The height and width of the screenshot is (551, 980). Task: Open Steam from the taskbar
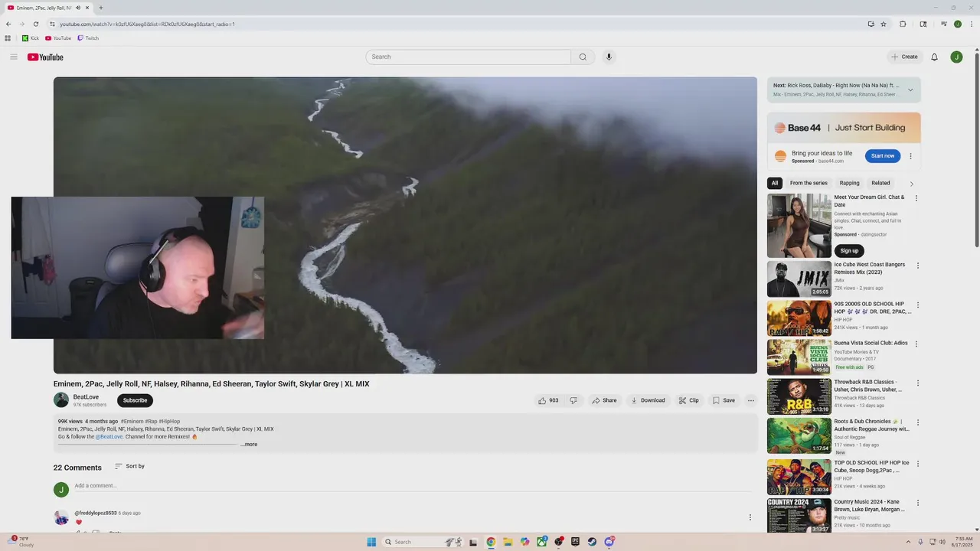[x=592, y=542]
